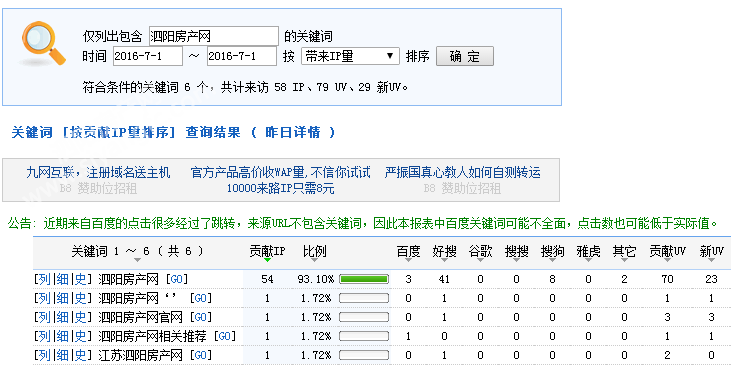Open the ad link 10000来路IP只需8元

280,189
